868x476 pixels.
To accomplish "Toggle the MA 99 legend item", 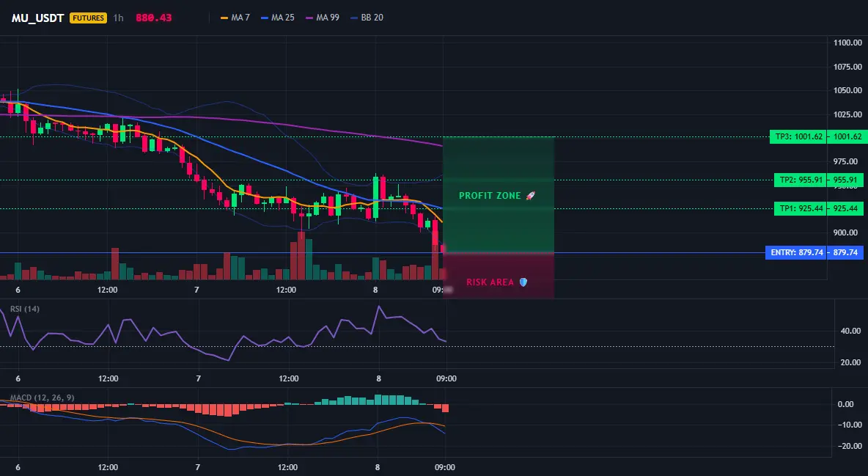I will point(322,18).
